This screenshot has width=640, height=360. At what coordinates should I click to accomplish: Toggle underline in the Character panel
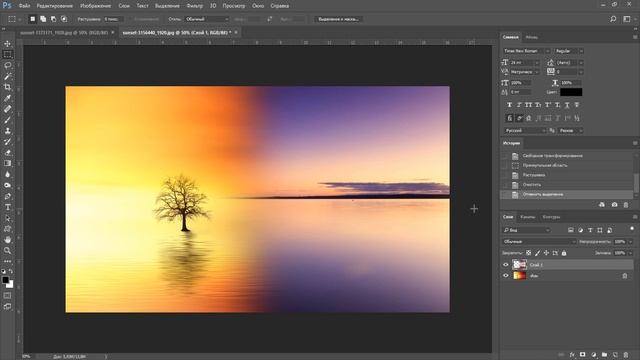(x=567, y=105)
